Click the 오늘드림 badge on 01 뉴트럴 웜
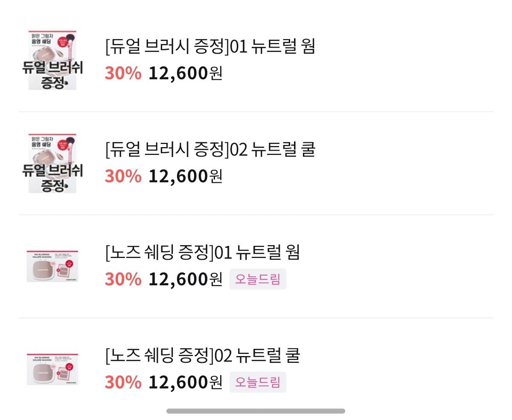This screenshot has width=512, height=420. (x=258, y=279)
